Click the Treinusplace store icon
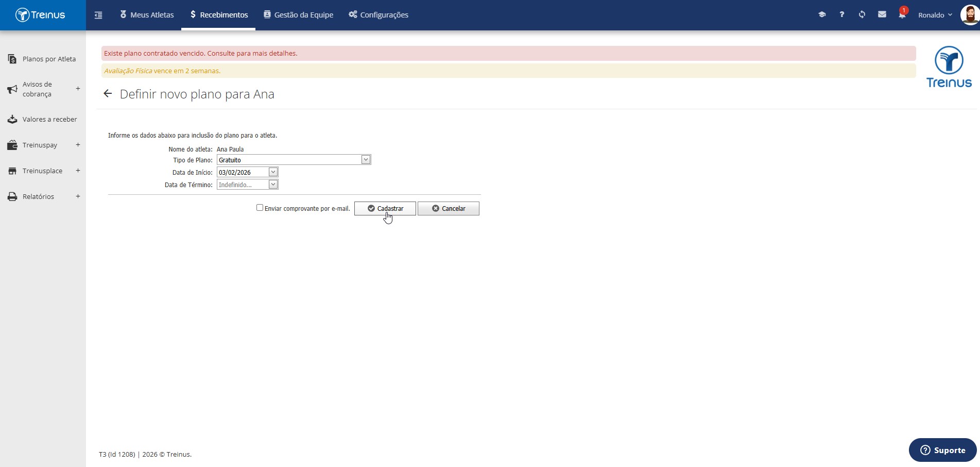The image size is (980, 467). (x=12, y=171)
